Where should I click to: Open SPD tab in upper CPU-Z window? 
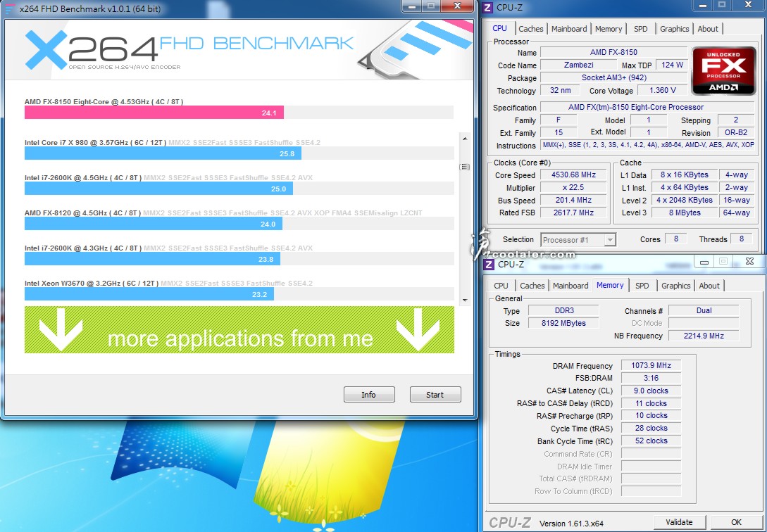[x=641, y=29]
